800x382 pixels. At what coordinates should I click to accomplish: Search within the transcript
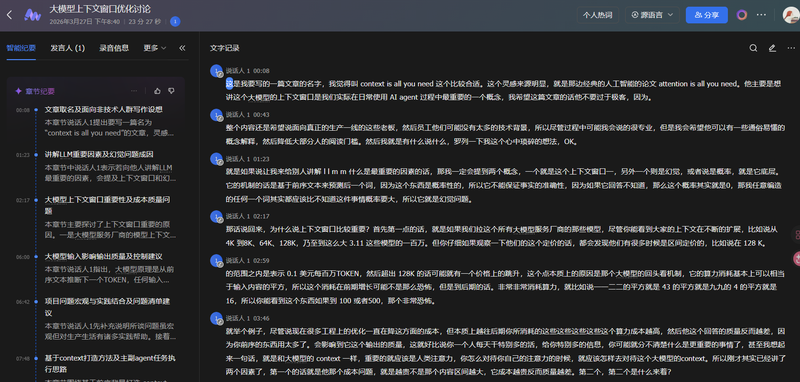click(753, 48)
